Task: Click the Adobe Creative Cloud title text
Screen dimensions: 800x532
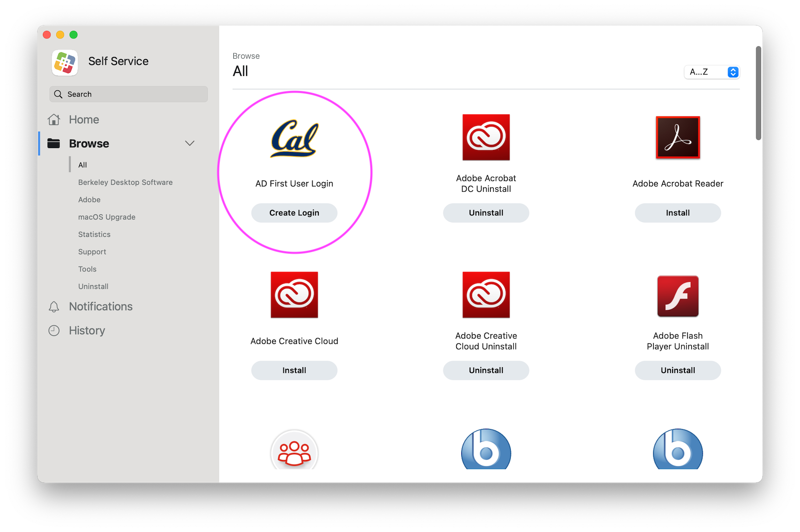Action: [x=294, y=341]
